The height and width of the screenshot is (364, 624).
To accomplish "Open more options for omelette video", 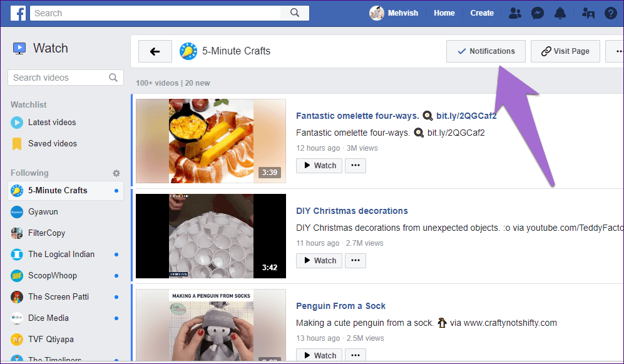I will click(x=355, y=166).
